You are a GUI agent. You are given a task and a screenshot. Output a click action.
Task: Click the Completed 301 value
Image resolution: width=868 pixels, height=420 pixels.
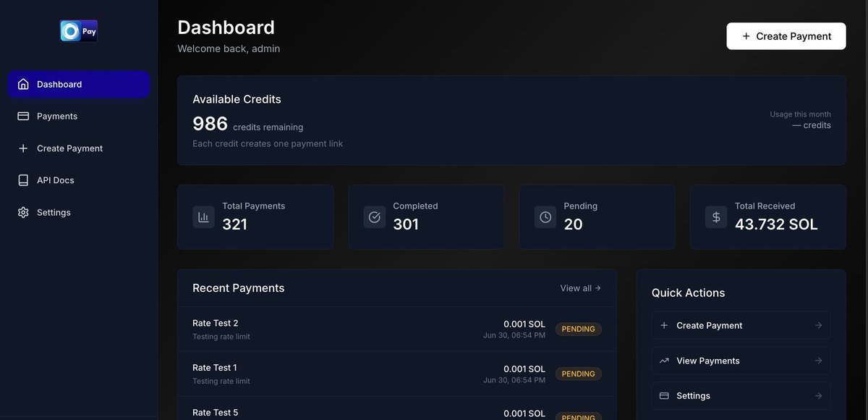click(x=406, y=224)
